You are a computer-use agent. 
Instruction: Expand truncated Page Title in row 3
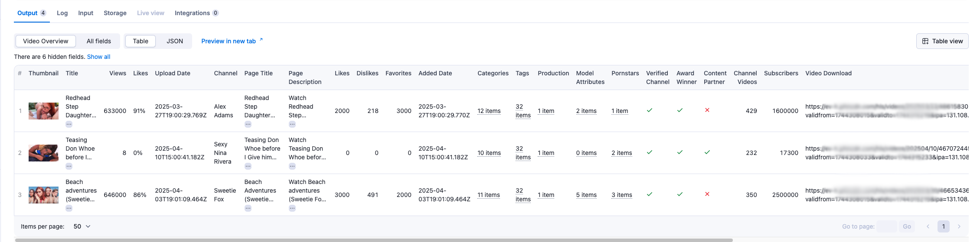coord(248,208)
